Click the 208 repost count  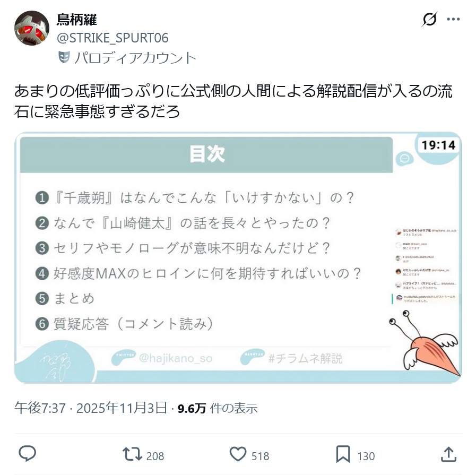(x=155, y=456)
